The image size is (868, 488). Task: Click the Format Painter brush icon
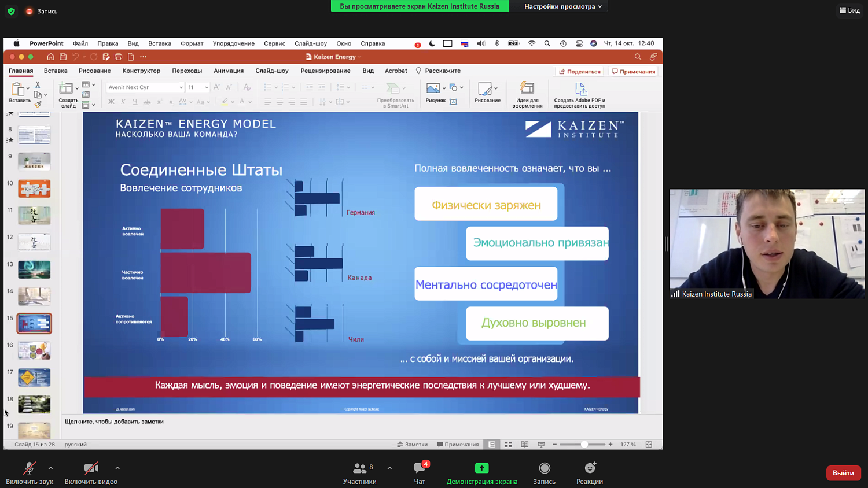pos(38,105)
